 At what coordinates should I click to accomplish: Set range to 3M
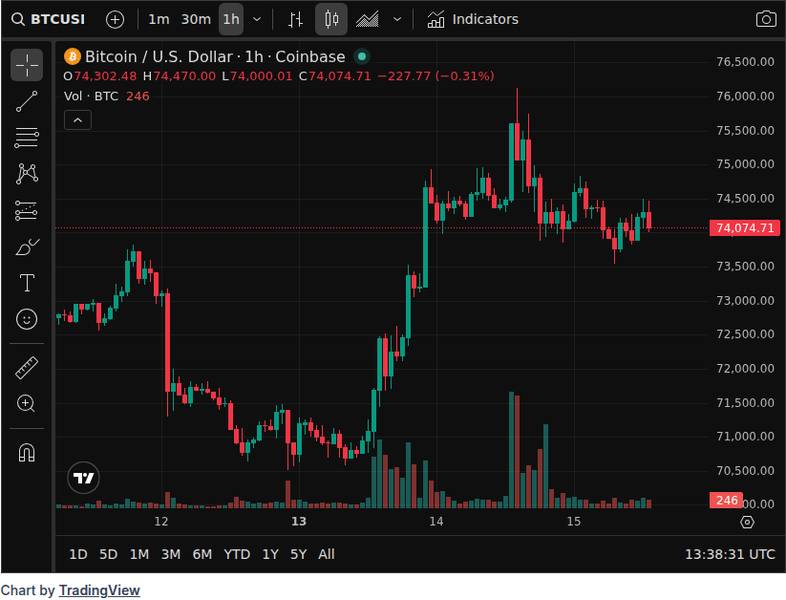[170, 554]
